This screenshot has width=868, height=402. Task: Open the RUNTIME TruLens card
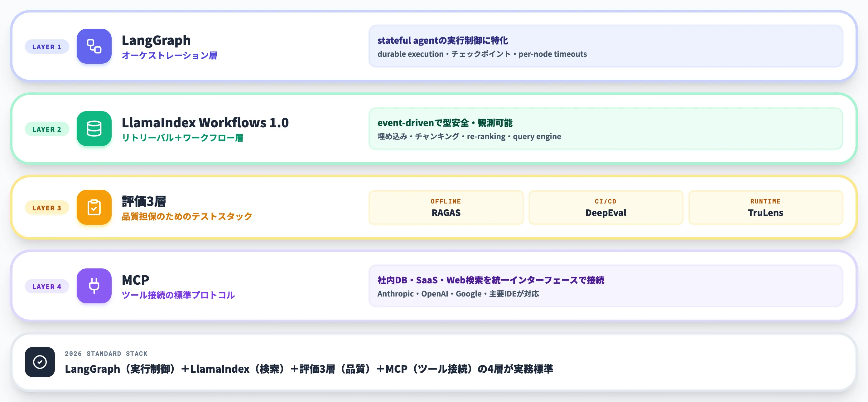765,208
